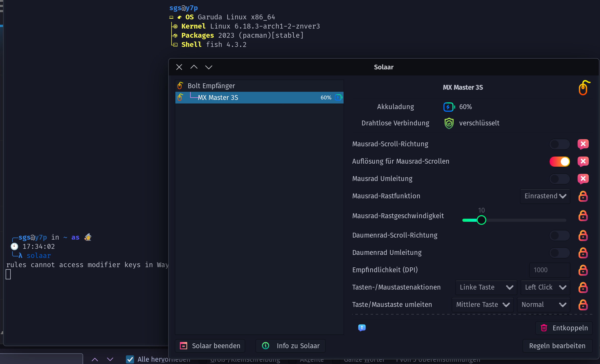Enable the Mausrad-Scroll-Richtung switch

click(x=559, y=144)
